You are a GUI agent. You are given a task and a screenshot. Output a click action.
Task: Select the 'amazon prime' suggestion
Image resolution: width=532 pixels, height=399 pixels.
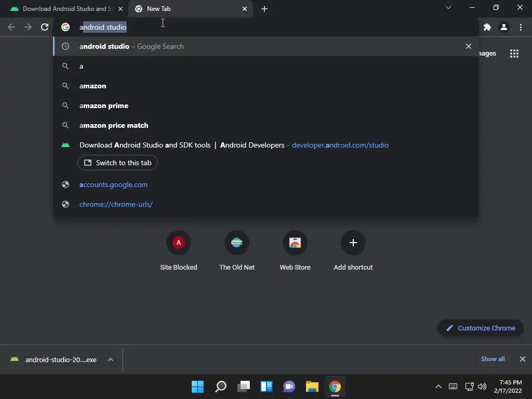point(266,105)
